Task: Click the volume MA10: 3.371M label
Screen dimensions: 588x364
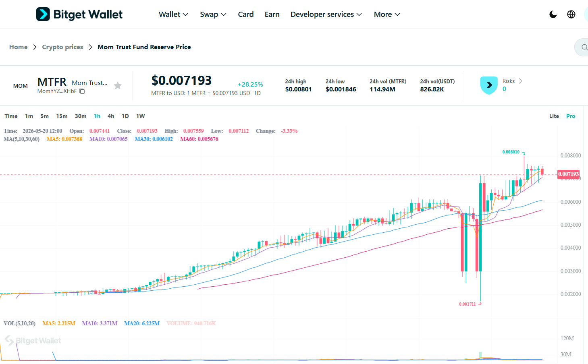Action: 100,324
